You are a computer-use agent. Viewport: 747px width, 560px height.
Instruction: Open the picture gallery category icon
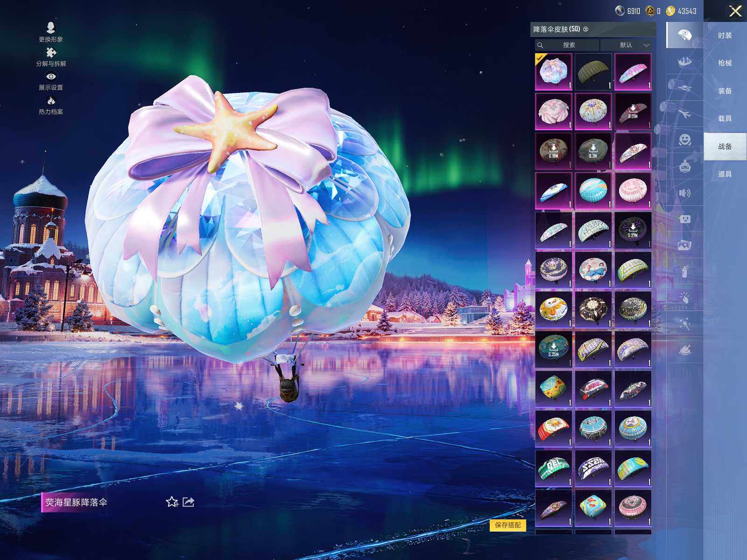[684, 245]
